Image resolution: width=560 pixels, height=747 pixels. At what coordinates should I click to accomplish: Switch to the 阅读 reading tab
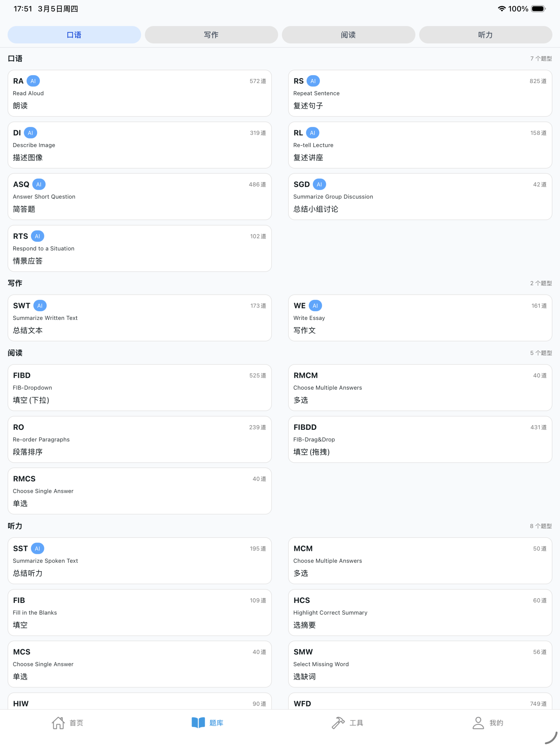(349, 35)
